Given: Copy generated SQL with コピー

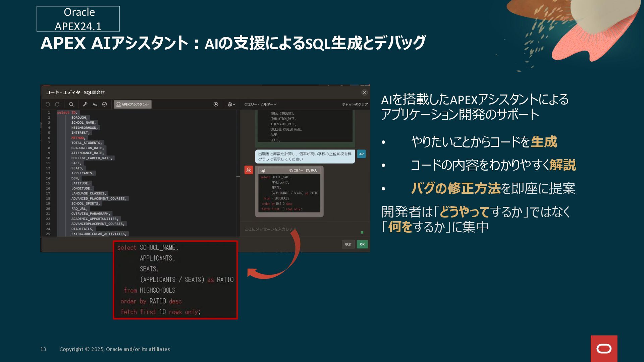Looking at the screenshot, I should (x=296, y=171).
